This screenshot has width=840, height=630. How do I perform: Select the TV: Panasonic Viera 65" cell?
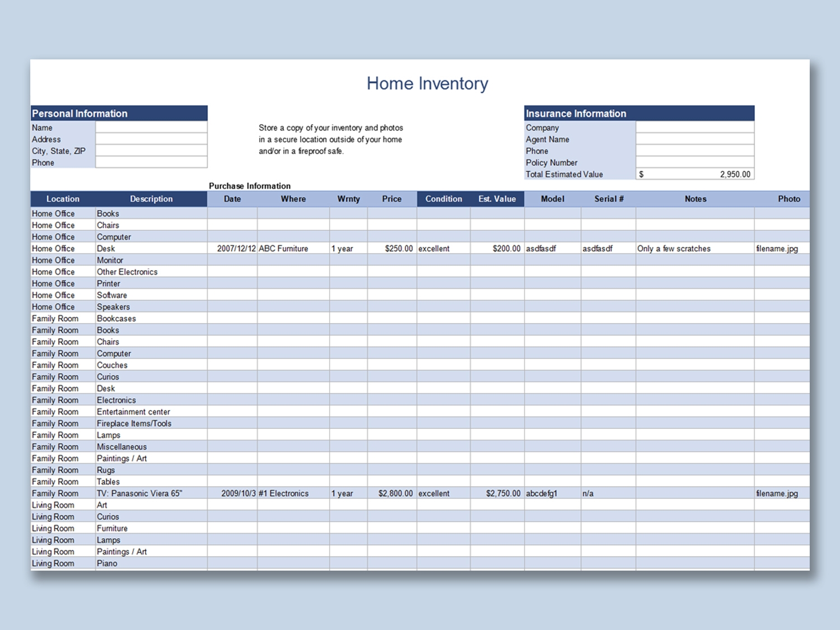pyautogui.click(x=140, y=493)
